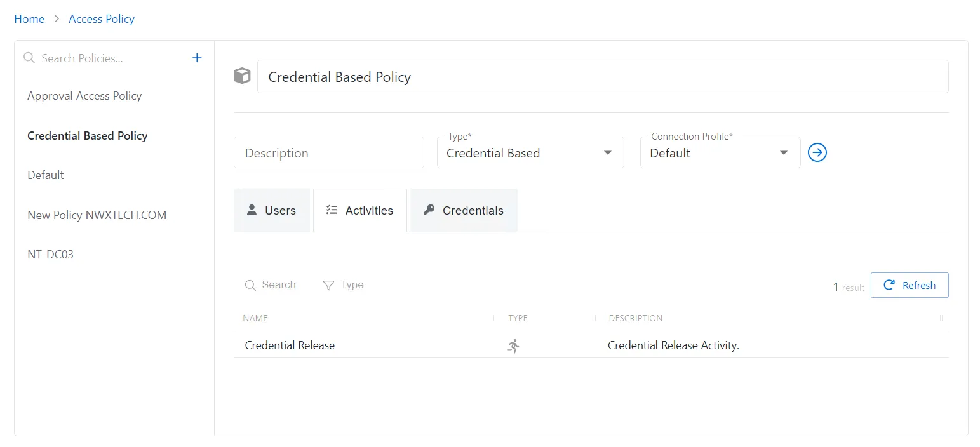
Task: Open the Type dropdown showing Credential Based
Action: coord(530,152)
